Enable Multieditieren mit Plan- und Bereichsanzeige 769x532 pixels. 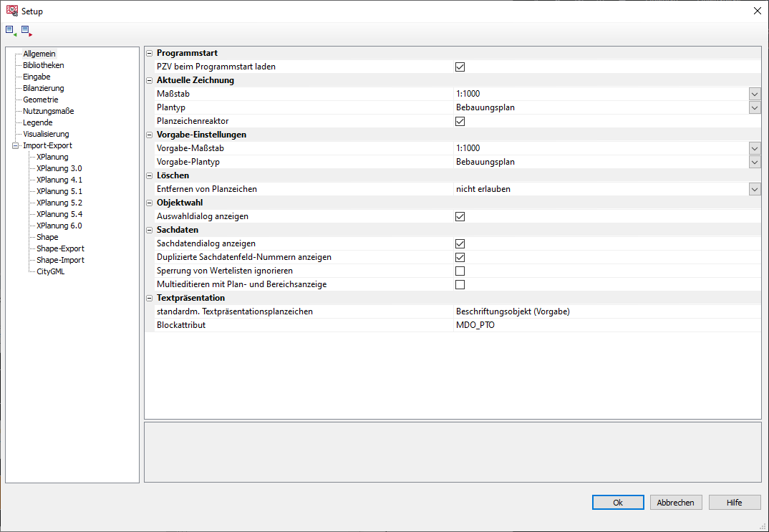pos(460,284)
